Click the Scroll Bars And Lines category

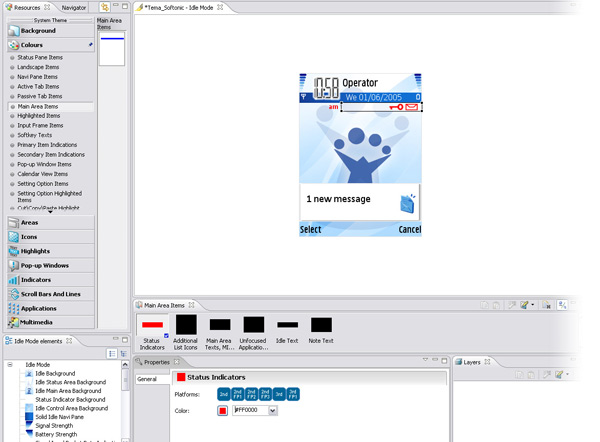point(48,294)
